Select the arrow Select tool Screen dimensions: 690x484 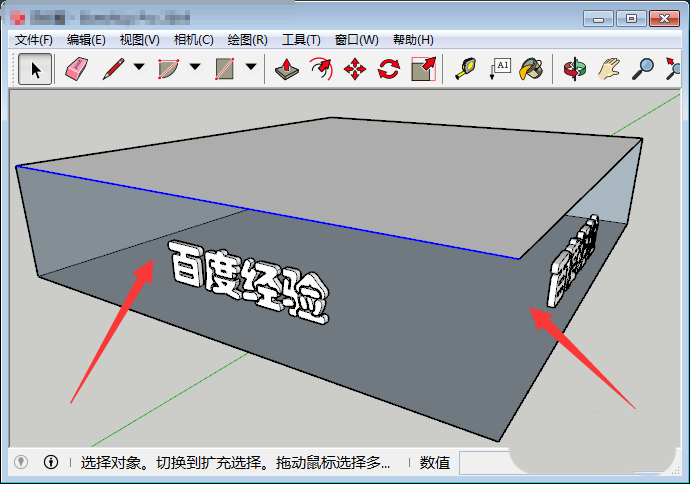tap(35, 69)
